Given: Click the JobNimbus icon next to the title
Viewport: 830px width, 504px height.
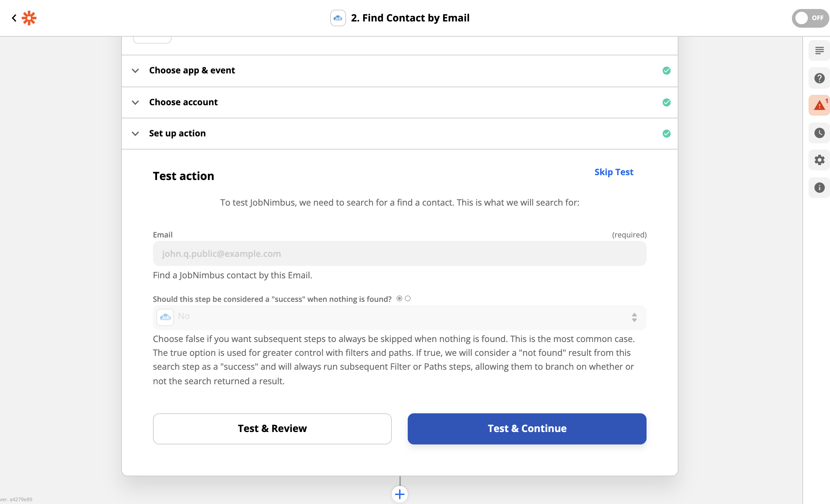Looking at the screenshot, I should point(338,18).
